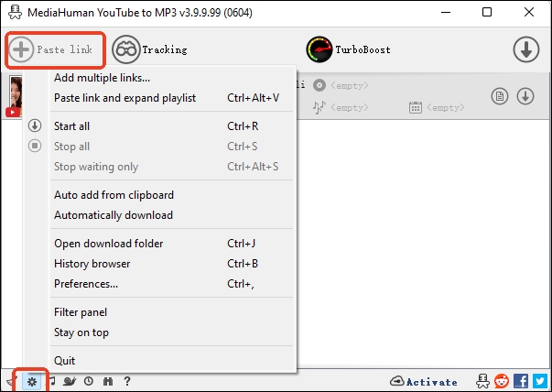Open the Tracking binoculars tool
The image size is (552, 392).
pos(126,49)
